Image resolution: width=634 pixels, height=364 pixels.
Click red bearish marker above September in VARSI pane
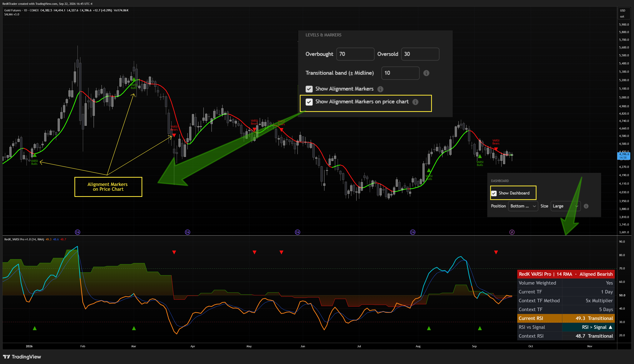pyautogui.click(x=496, y=252)
